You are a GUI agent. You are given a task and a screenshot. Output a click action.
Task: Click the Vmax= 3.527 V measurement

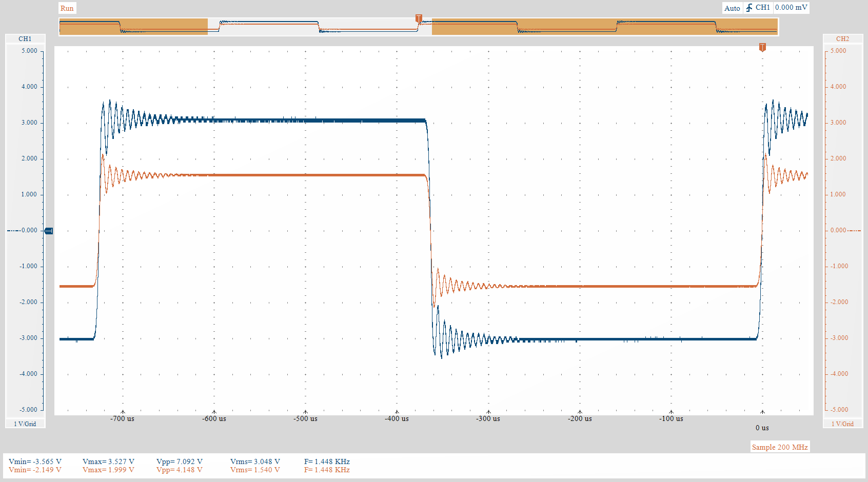point(108,461)
